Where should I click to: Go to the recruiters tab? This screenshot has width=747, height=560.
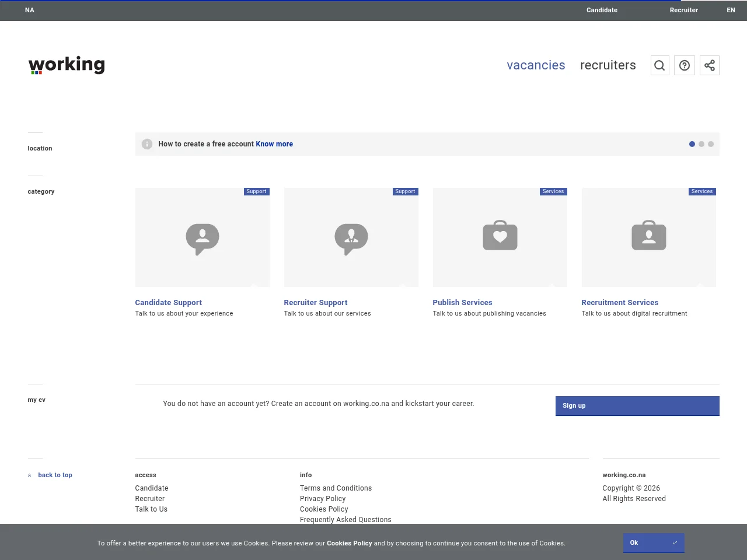[608, 65]
